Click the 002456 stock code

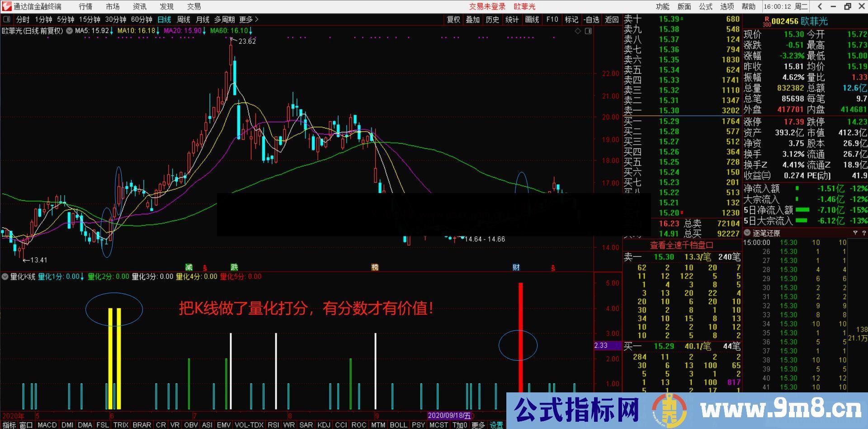tap(785, 22)
